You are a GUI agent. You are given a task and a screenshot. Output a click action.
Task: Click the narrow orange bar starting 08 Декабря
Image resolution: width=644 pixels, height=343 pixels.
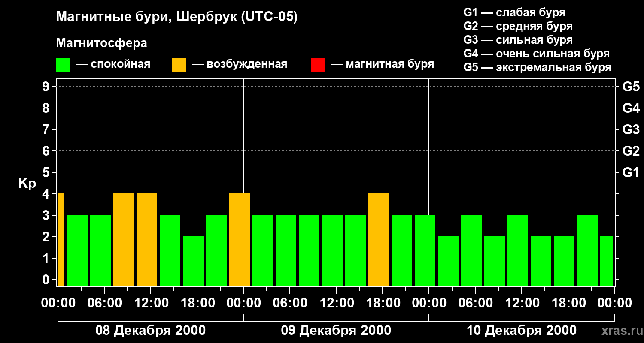[61, 240]
